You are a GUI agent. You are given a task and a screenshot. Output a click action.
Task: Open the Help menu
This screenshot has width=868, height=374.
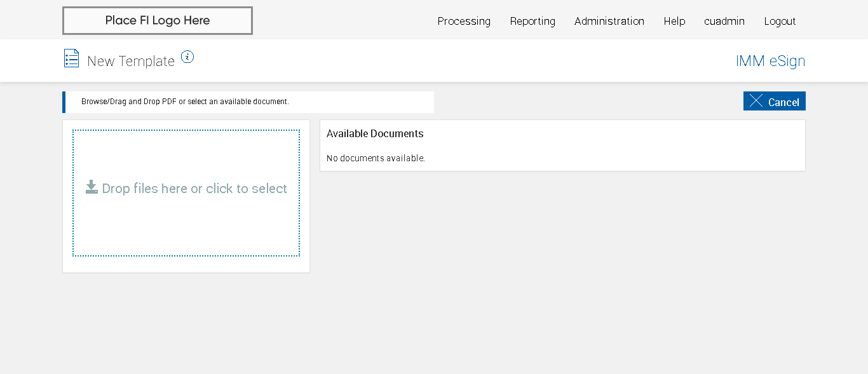674,21
